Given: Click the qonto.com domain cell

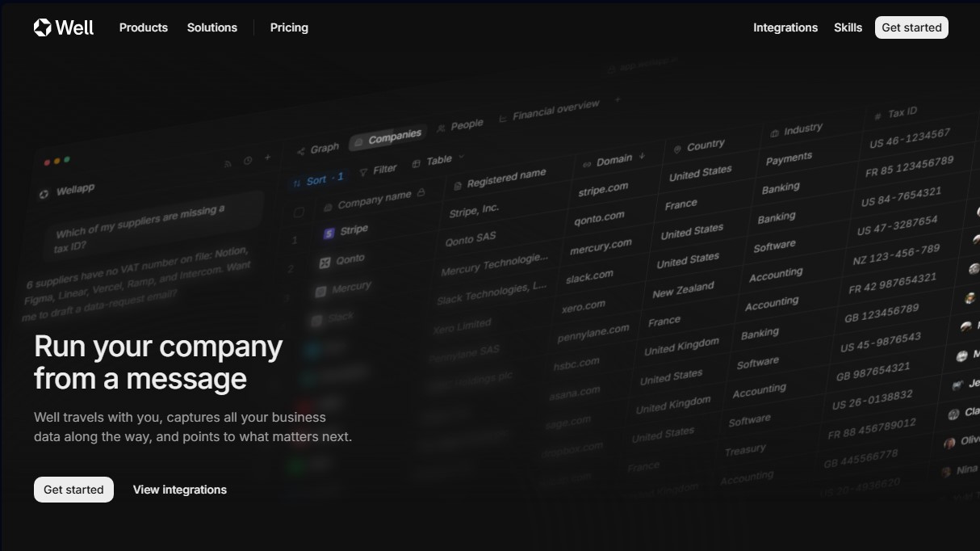Looking at the screenshot, I should point(599,218).
